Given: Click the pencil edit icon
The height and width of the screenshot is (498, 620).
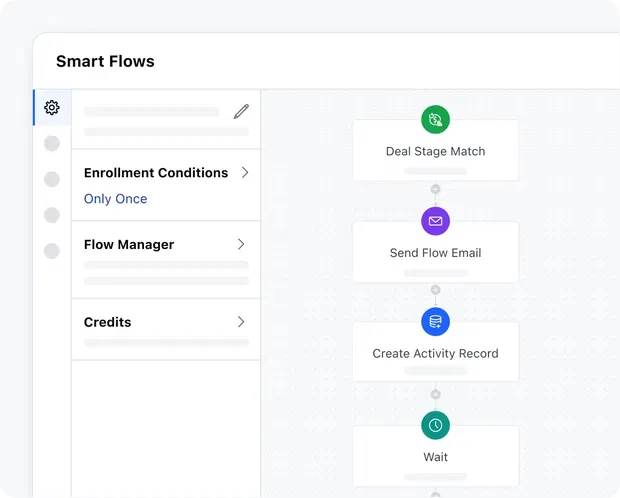Looking at the screenshot, I should (241, 111).
